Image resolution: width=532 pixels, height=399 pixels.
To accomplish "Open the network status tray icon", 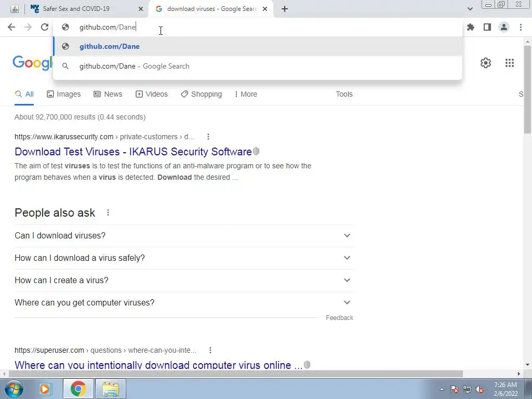I will [x=467, y=390].
